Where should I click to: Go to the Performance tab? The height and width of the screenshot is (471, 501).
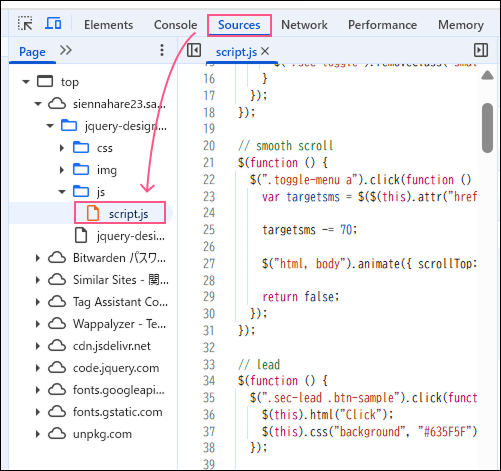382,25
